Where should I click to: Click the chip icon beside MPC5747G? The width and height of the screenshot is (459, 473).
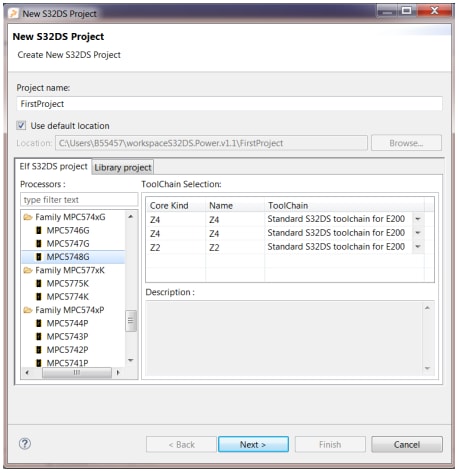point(39,244)
